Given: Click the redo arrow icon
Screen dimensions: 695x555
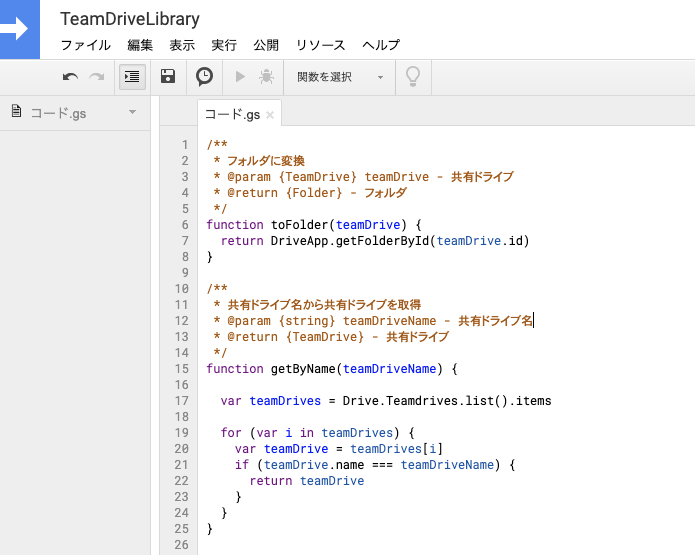Looking at the screenshot, I should pos(97,77).
